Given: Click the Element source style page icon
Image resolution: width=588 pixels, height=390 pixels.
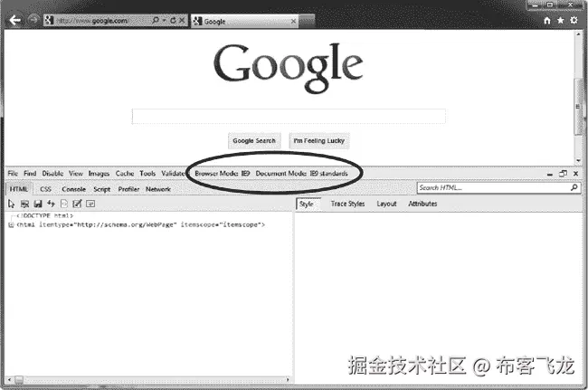Looking at the screenshot, I should (x=64, y=204).
